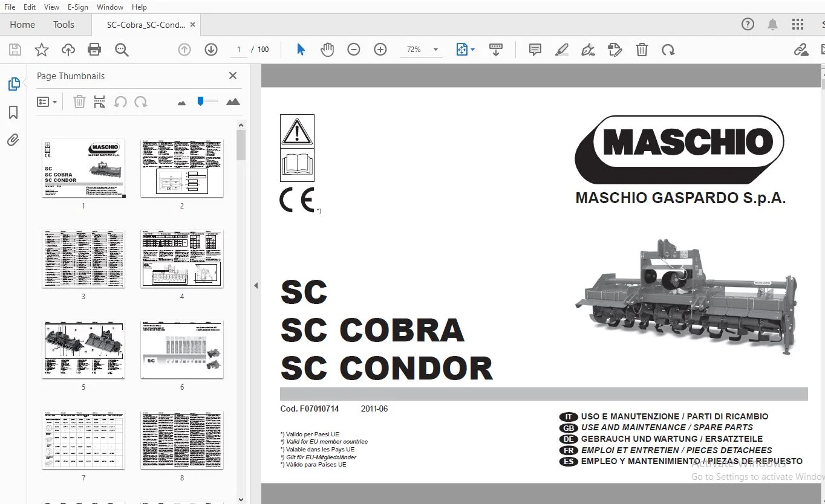Open the File menu
825x504 pixels.
10,7
